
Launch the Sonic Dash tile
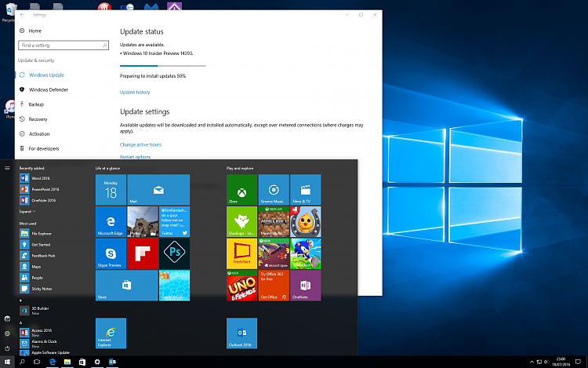[x=305, y=253]
